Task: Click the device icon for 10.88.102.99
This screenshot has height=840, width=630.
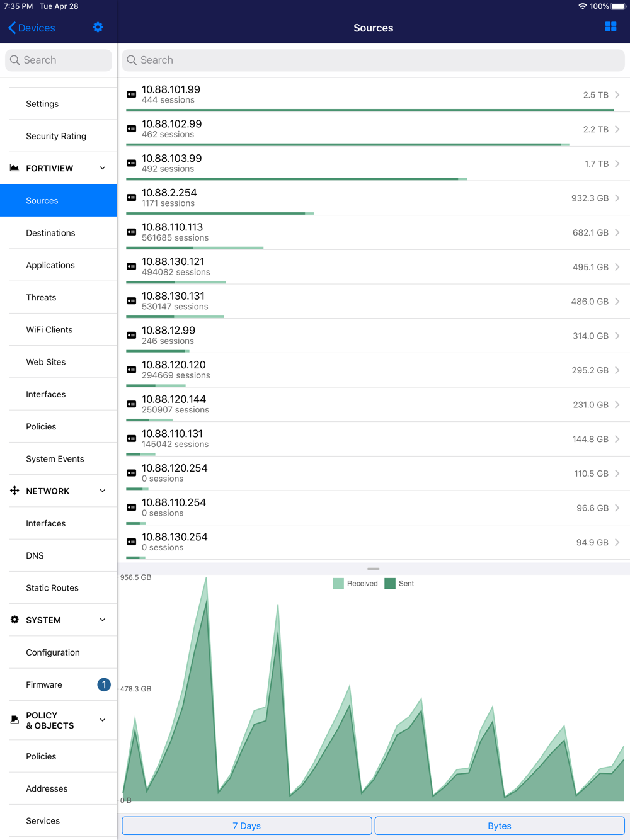Action: click(132, 129)
